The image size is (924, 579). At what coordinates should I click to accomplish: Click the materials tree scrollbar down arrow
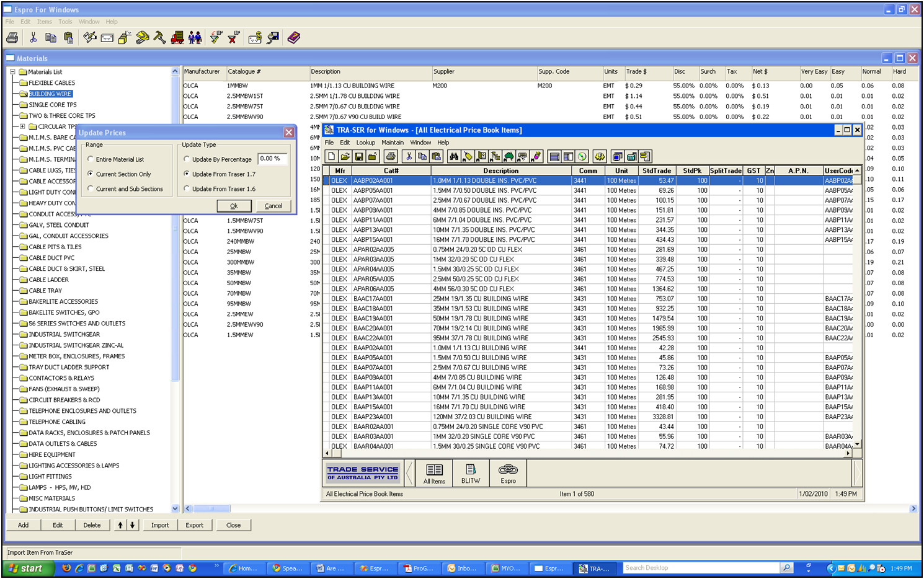point(175,508)
